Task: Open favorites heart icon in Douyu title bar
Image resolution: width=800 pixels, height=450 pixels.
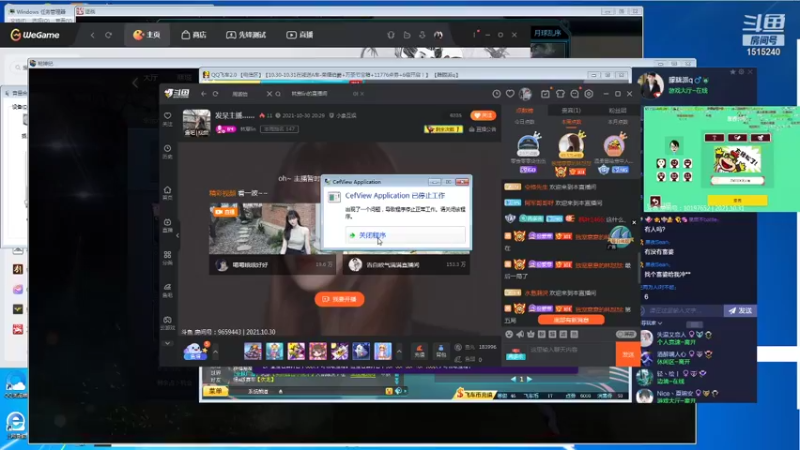Action: pyautogui.click(x=510, y=94)
